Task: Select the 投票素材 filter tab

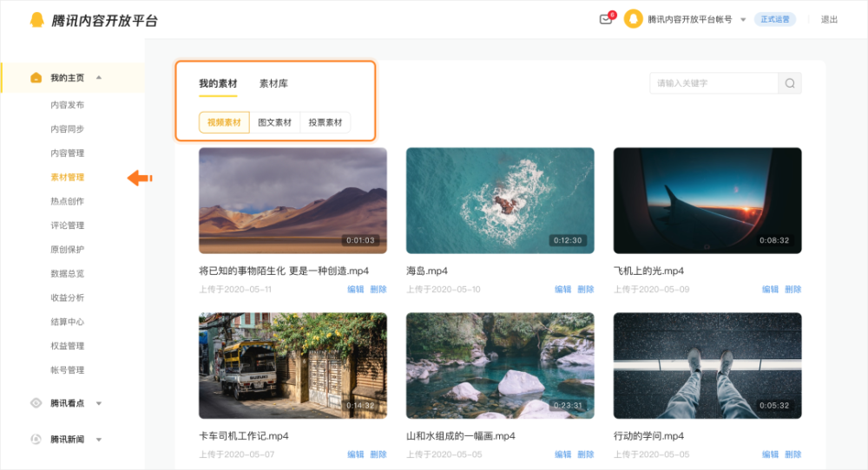Action: point(325,122)
